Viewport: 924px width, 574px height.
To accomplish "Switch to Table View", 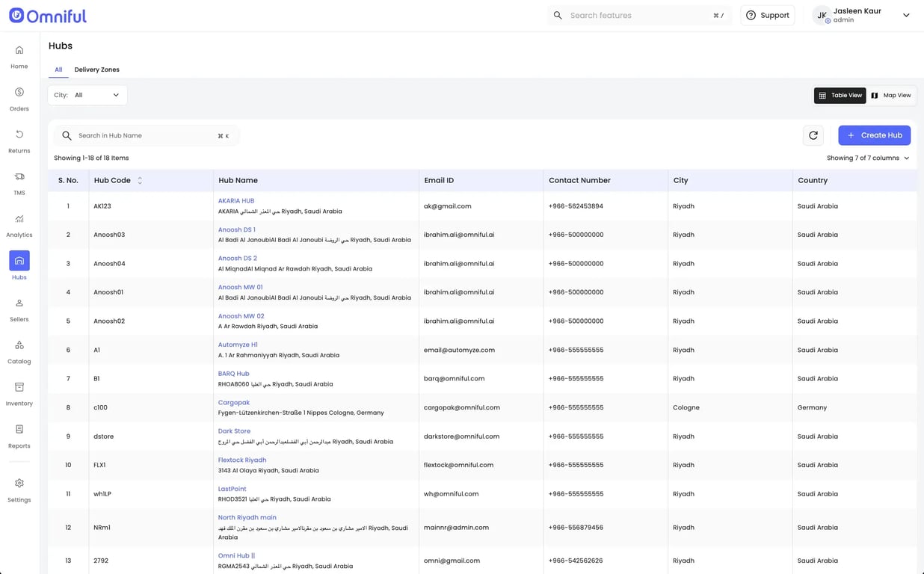I will tap(840, 96).
